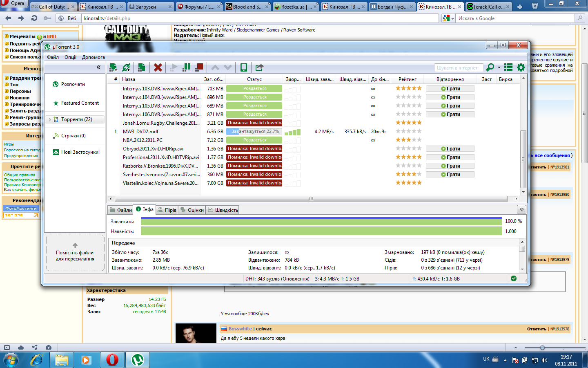Image resolution: width=588 pixels, height=368 pixels.
Task: Open Windows Explorer folder in taskbar
Action: pyautogui.click(x=62, y=360)
